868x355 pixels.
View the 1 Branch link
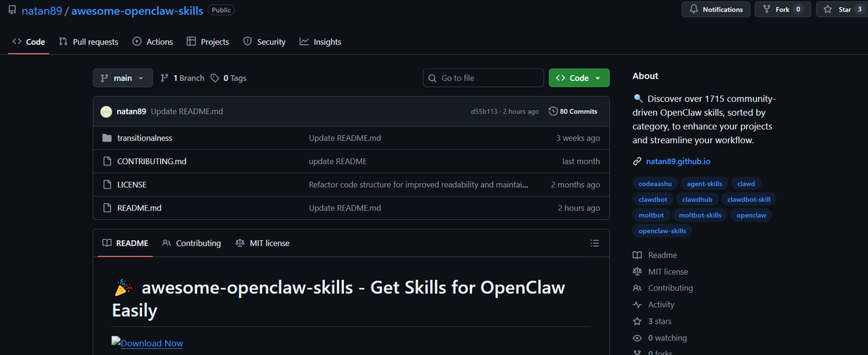182,78
